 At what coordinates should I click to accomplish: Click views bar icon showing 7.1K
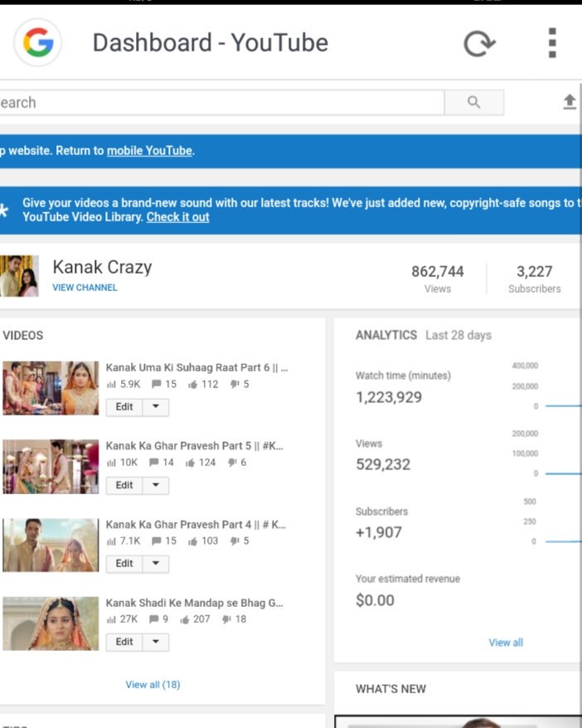pyautogui.click(x=111, y=541)
